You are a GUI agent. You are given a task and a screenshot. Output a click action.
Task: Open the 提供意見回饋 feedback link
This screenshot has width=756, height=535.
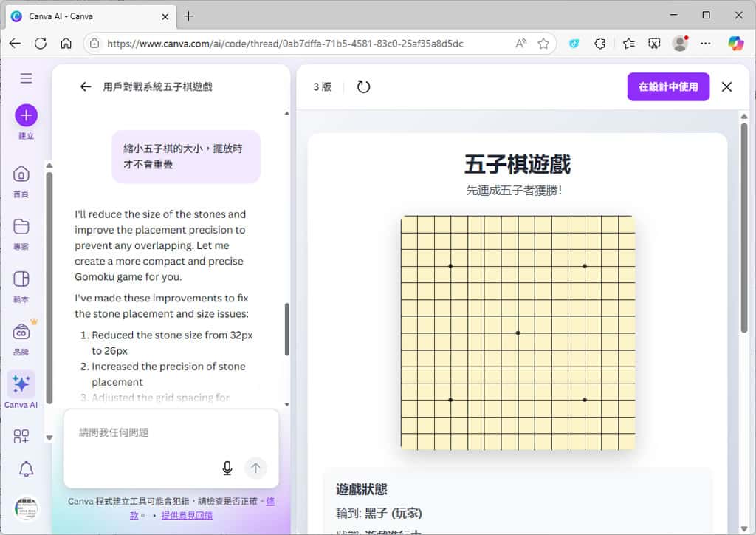(187, 516)
